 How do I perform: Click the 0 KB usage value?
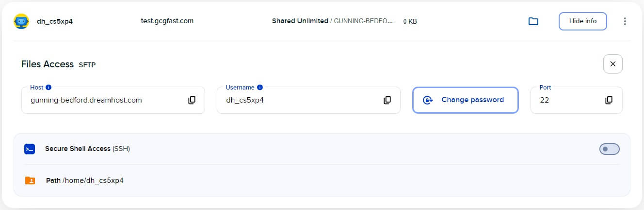click(x=410, y=21)
